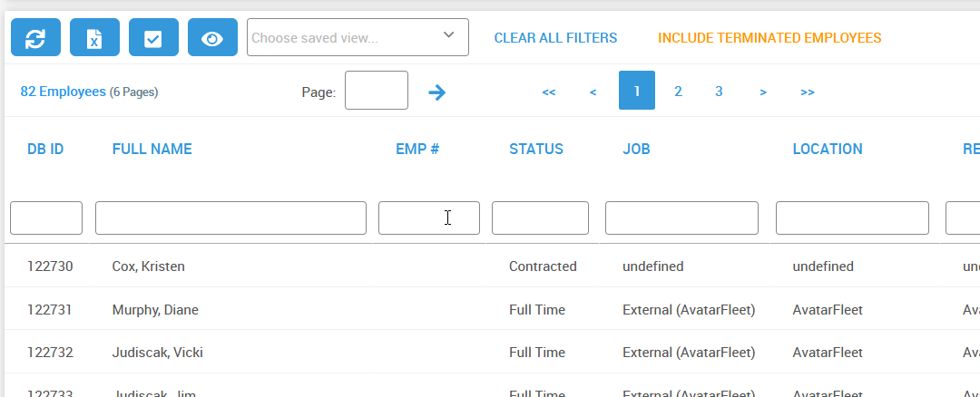Click undefined job cell for Cox, Kristen
This screenshot has height=397, width=980.
653,266
